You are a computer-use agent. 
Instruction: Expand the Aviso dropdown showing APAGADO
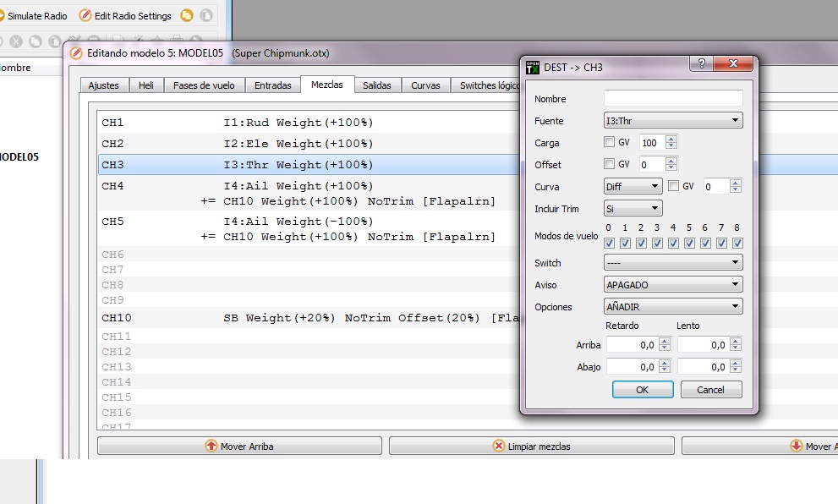coord(673,285)
